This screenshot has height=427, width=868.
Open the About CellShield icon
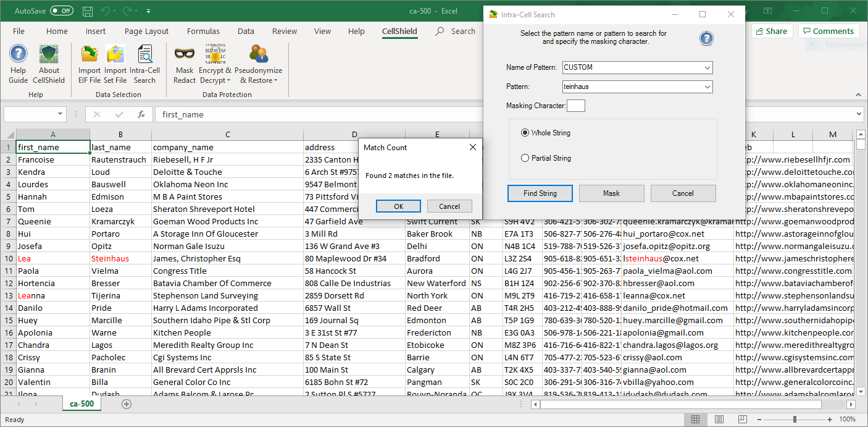[49, 64]
